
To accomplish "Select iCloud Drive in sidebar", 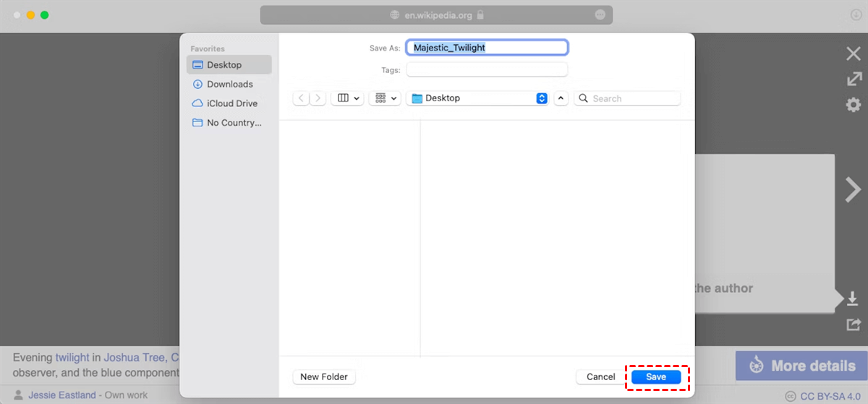I will pos(229,103).
